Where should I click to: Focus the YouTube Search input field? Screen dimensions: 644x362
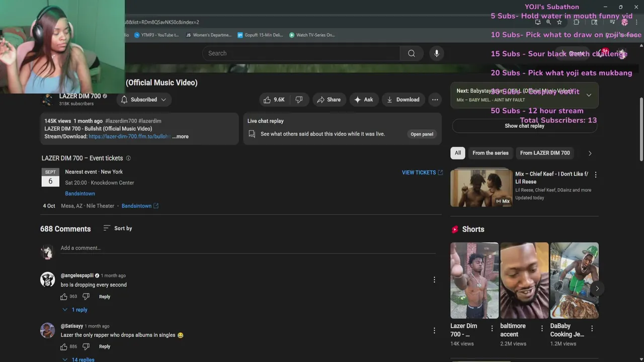tap(301, 53)
